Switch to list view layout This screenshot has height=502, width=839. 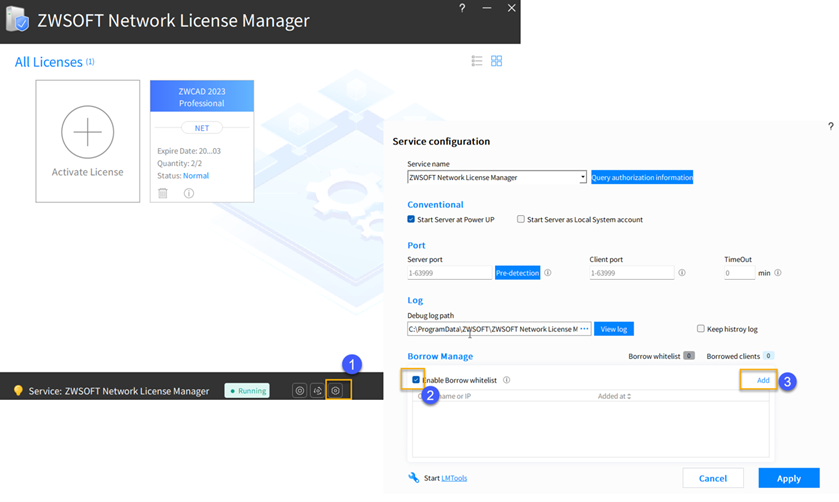coord(477,61)
